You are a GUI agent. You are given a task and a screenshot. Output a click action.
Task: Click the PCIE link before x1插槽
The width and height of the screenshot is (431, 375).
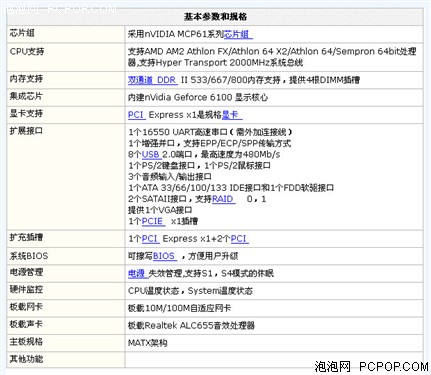tap(153, 221)
